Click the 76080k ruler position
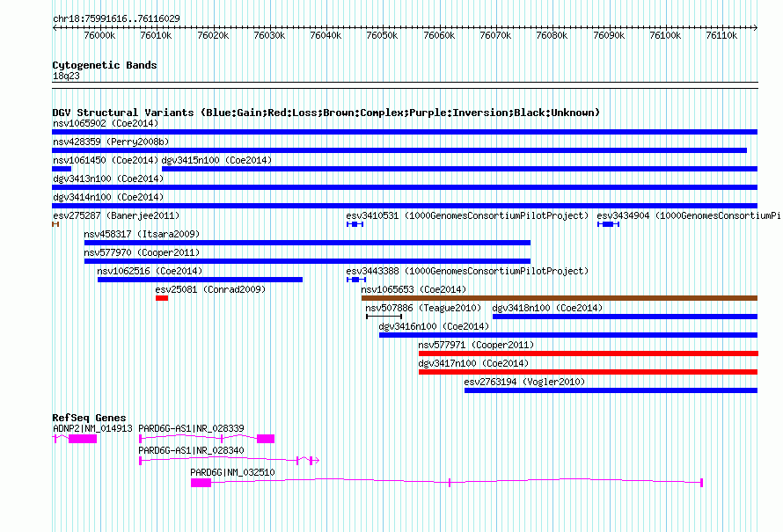783x532 pixels. pyautogui.click(x=552, y=35)
